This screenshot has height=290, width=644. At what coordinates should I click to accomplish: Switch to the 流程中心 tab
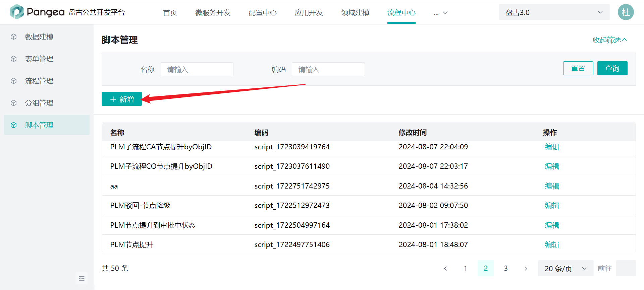click(x=401, y=13)
